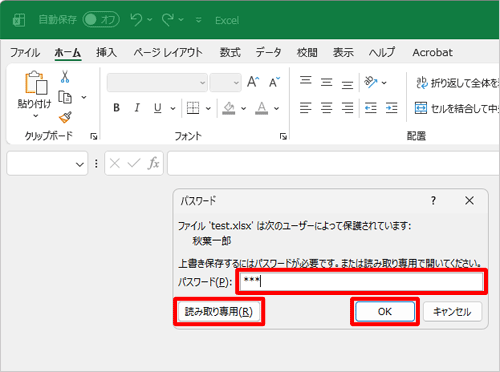Open Customize Quick Access Toolbar menu

tap(199, 20)
